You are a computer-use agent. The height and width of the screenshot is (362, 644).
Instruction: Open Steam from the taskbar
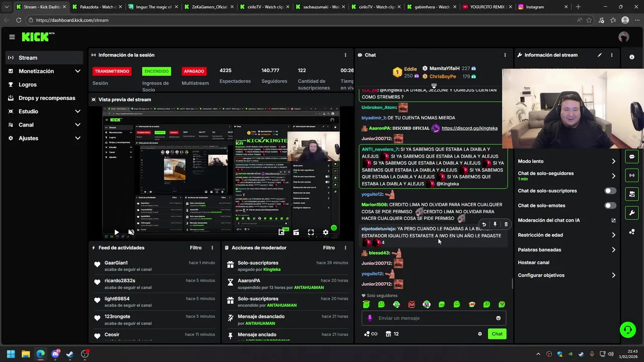(70, 354)
